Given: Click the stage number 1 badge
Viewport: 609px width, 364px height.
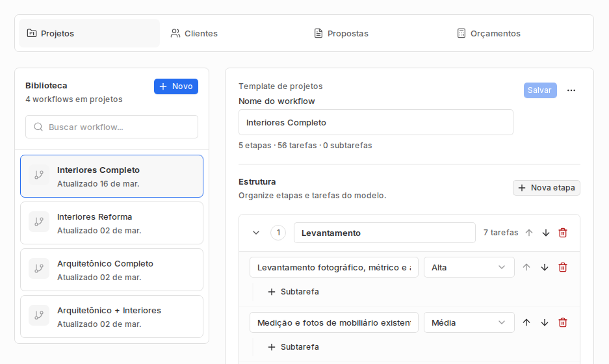Looking at the screenshot, I should [278, 233].
